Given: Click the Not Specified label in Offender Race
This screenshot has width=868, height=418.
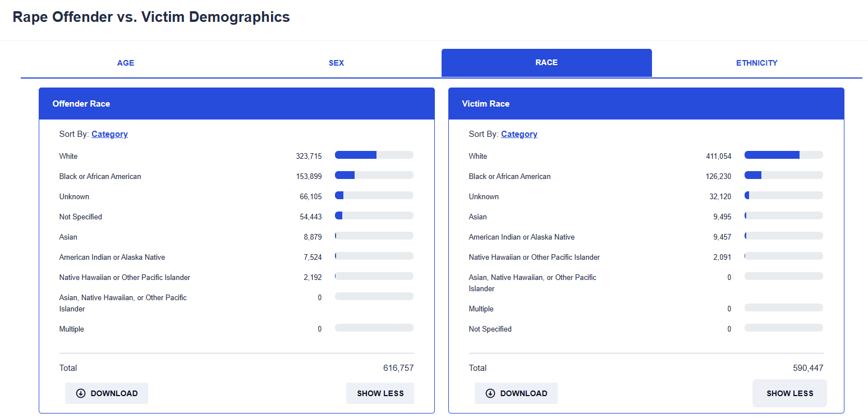Looking at the screenshot, I should click(81, 217).
